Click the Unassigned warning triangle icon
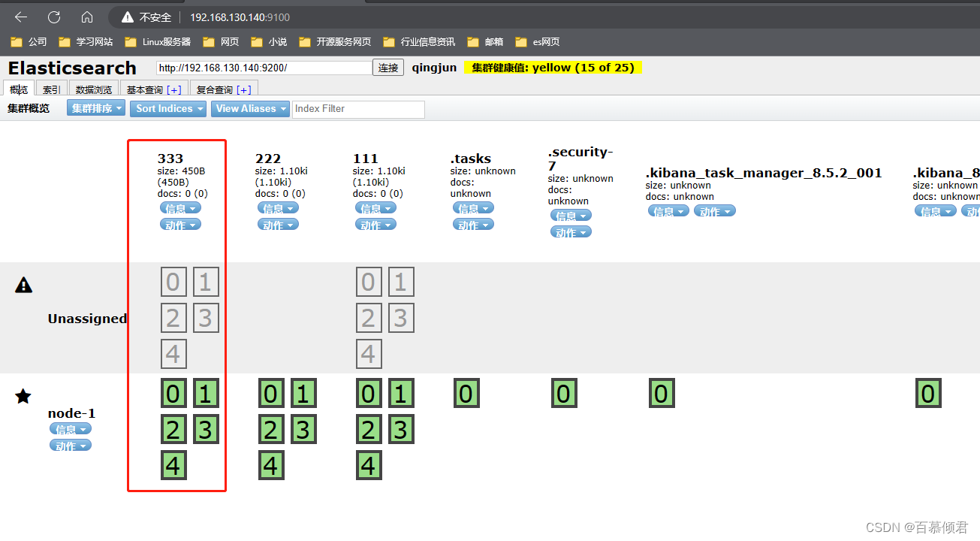The image size is (980, 541). (23, 285)
